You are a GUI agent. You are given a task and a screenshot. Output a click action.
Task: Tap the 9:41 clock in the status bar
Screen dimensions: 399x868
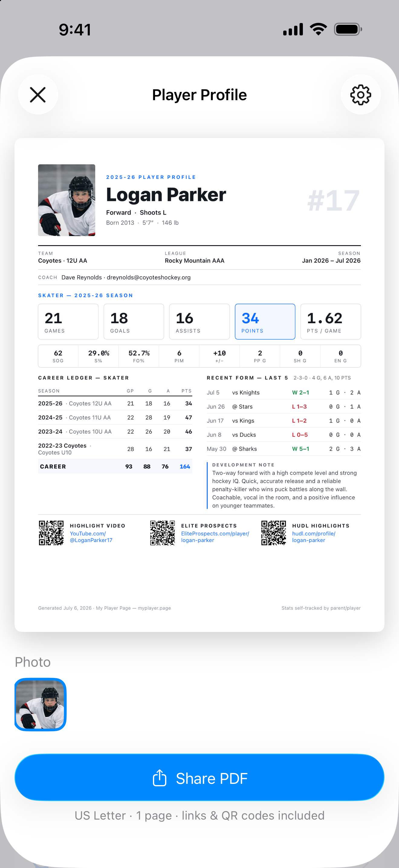[x=75, y=30]
